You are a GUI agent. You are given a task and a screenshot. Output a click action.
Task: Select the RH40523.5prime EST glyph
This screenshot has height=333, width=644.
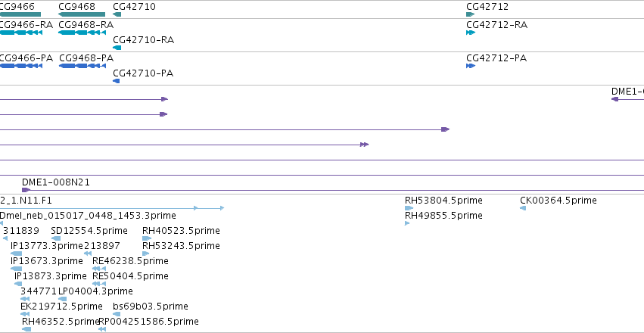[x=147, y=238]
